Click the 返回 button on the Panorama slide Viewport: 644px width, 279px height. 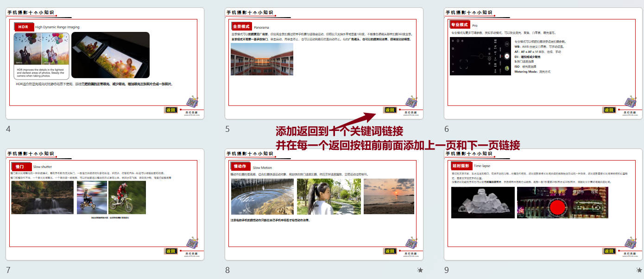(390, 110)
